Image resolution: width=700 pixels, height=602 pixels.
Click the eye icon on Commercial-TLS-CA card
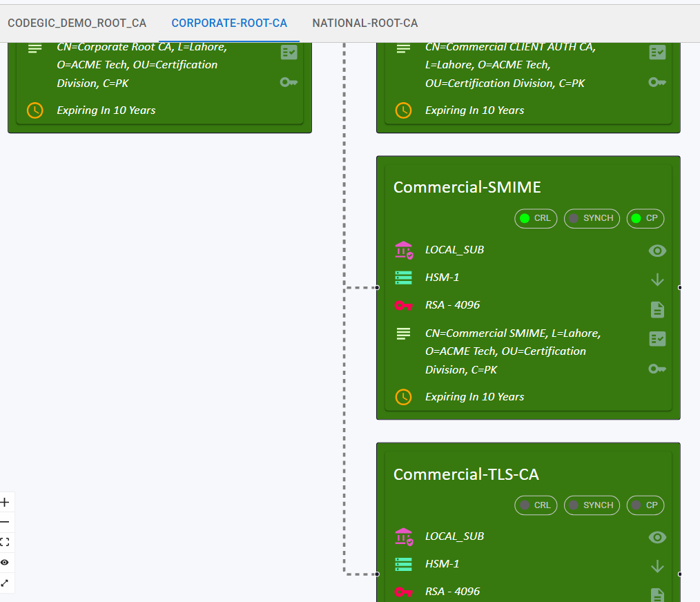coord(657,537)
